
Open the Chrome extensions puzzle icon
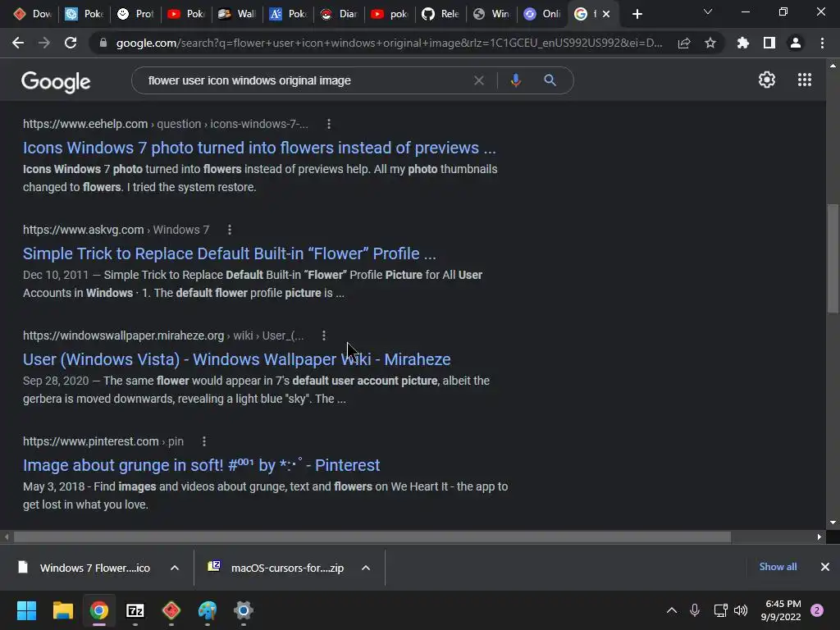743,43
